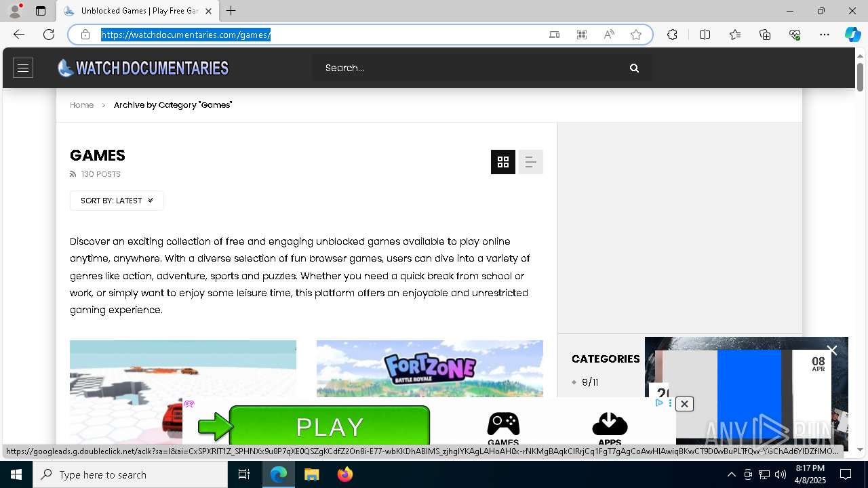Open the browser profile icon

15,11
